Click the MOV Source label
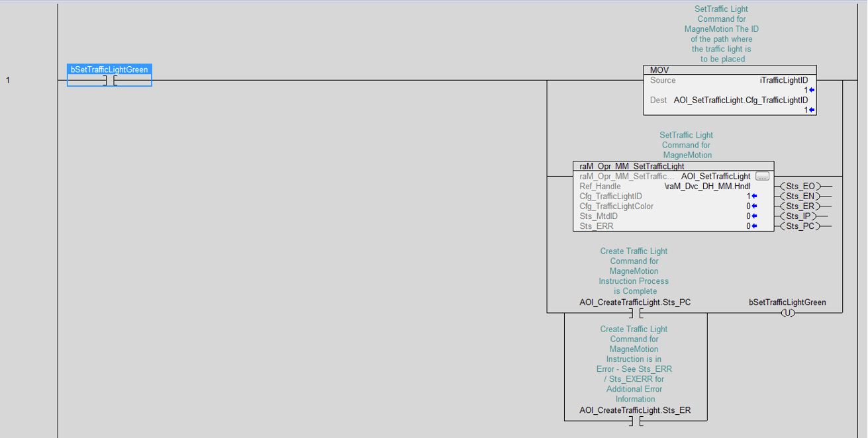The width and height of the screenshot is (868, 438). pyautogui.click(x=663, y=80)
